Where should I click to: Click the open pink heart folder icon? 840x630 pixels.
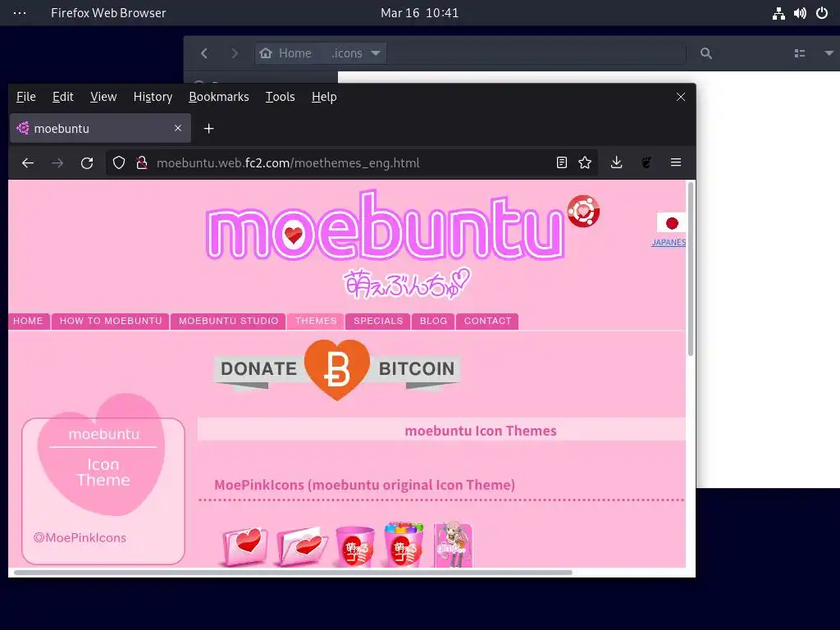click(x=300, y=546)
